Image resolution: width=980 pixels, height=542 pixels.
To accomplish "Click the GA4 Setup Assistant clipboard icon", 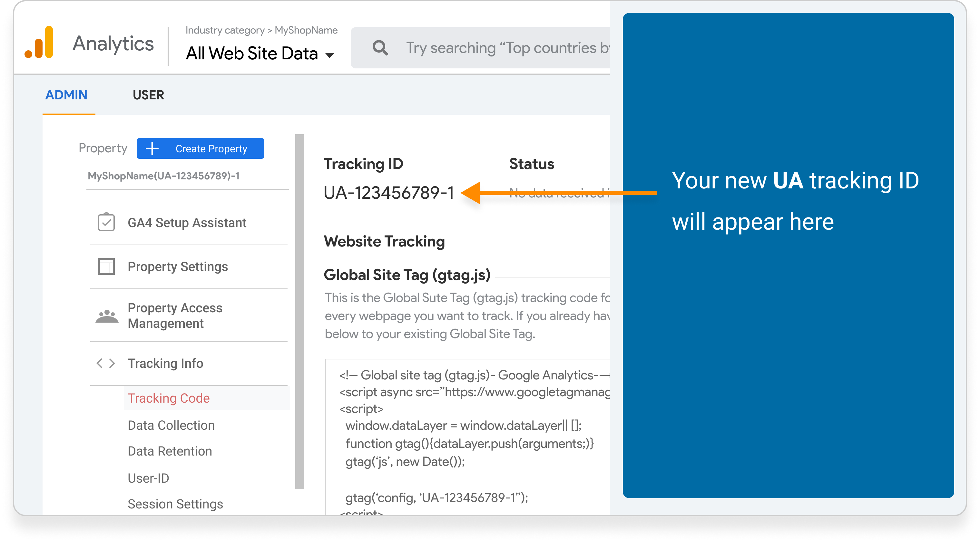I will point(106,222).
